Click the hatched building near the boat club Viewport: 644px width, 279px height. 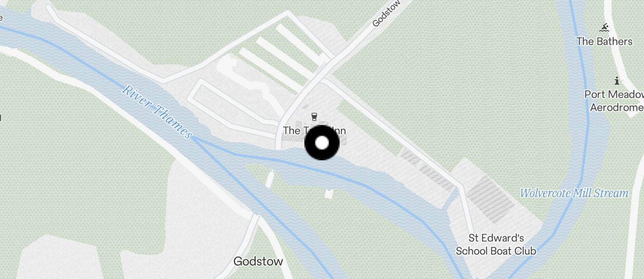(490, 199)
